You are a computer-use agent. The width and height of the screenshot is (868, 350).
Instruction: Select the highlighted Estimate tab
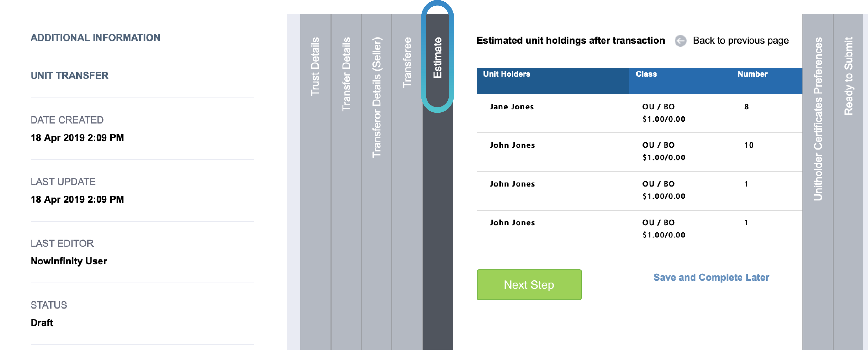tap(437, 58)
